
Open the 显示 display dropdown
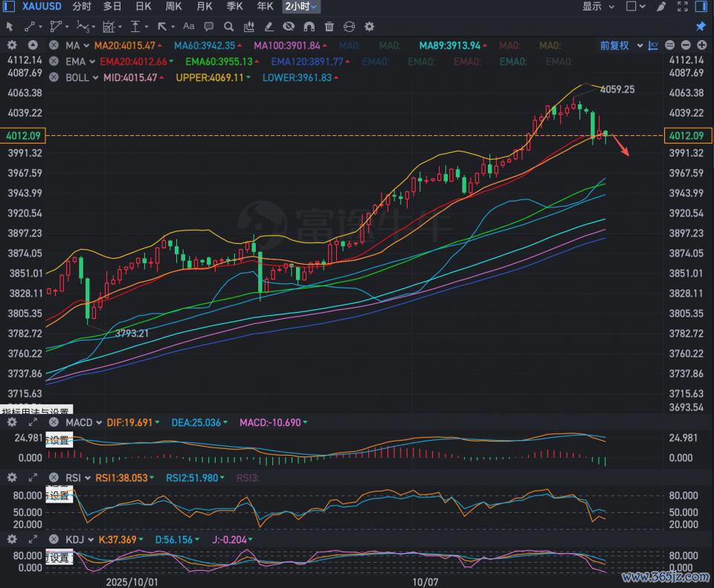click(x=598, y=7)
